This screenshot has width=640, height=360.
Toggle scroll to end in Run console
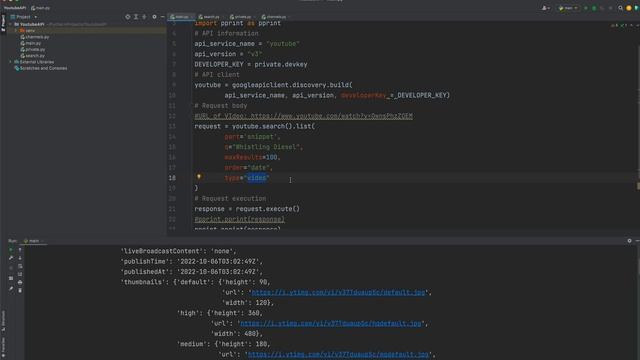pyautogui.click(x=20, y=274)
